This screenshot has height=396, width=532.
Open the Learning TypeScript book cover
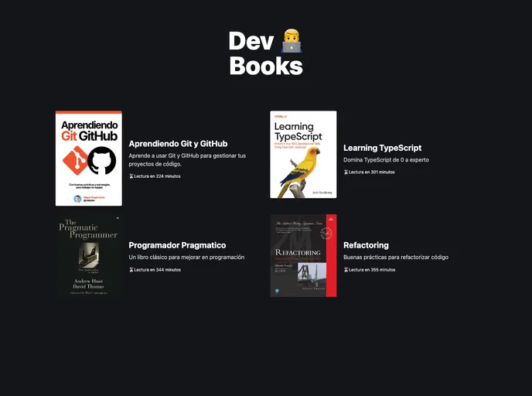click(303, 155)
